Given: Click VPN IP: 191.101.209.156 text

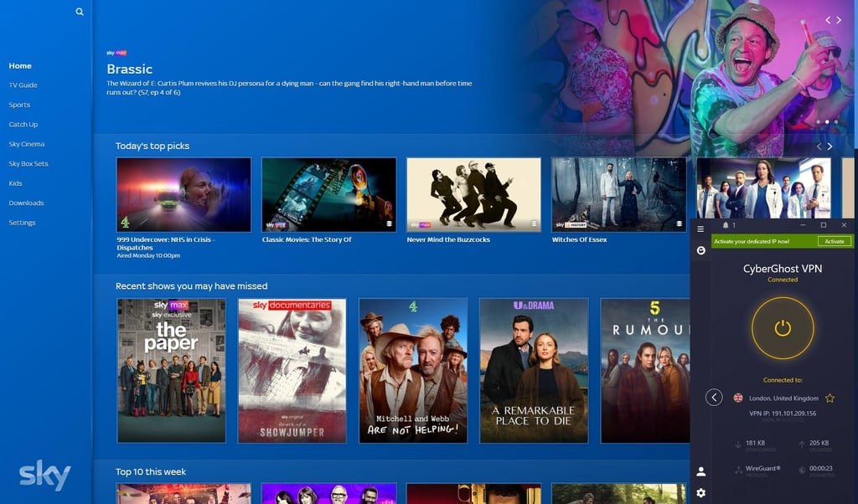Looking at the screenshot, I should click(783, 414).
